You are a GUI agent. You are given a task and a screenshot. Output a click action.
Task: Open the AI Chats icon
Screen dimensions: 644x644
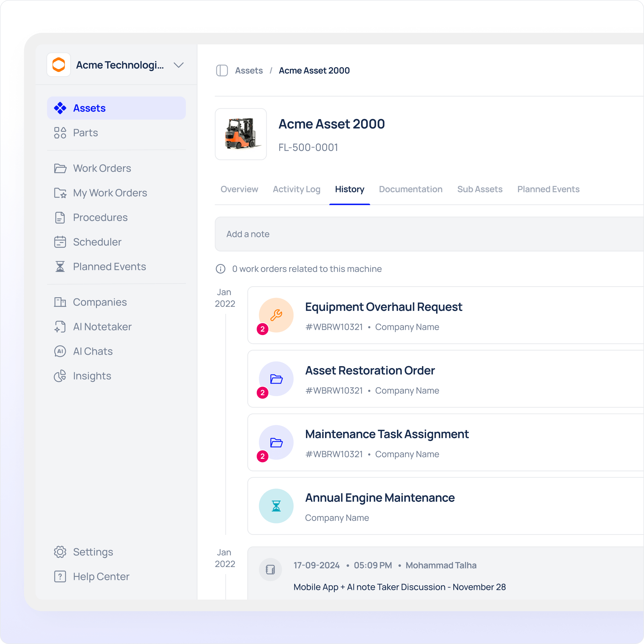pos(60,351)
